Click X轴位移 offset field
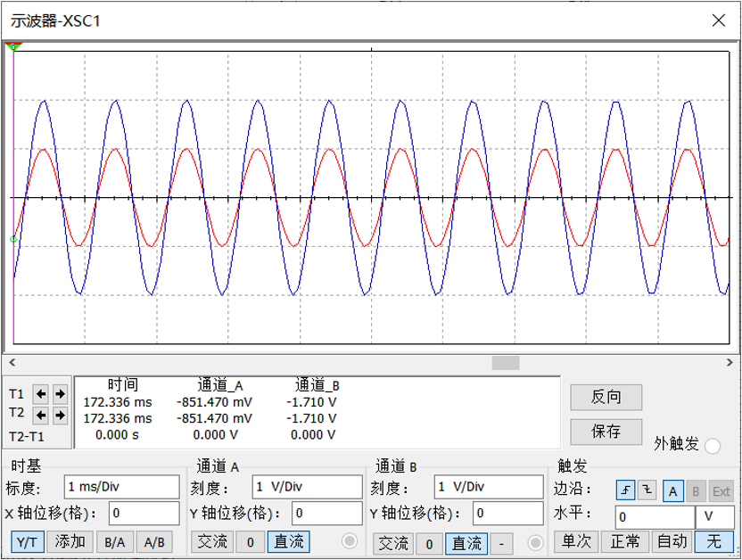Screen dimensions: 742x560 144,513
